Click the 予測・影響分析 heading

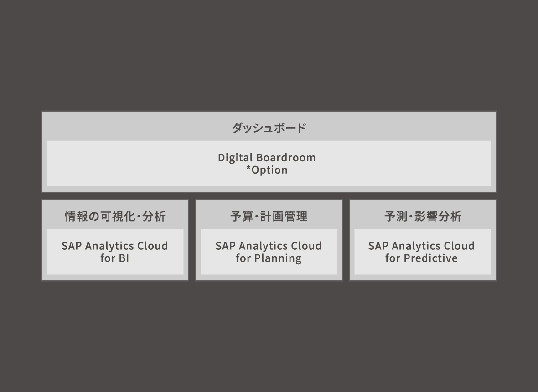423,216
